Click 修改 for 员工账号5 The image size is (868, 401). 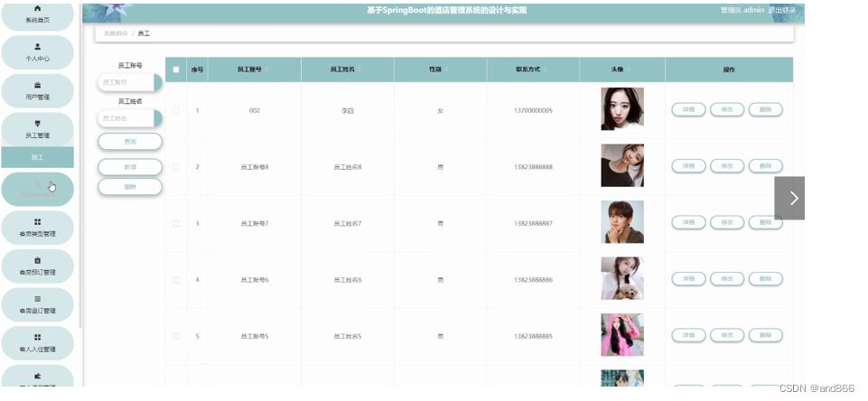coord(727,336)
